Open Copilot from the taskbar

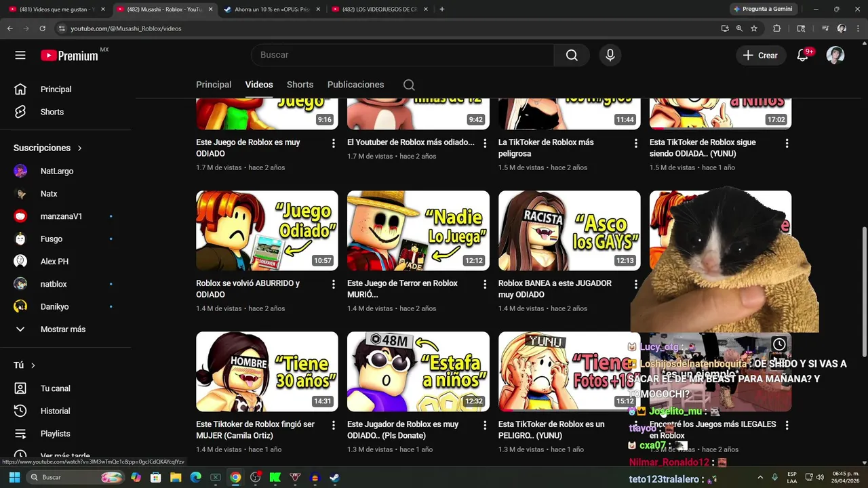pyautogui.click(x=136, y=477)
